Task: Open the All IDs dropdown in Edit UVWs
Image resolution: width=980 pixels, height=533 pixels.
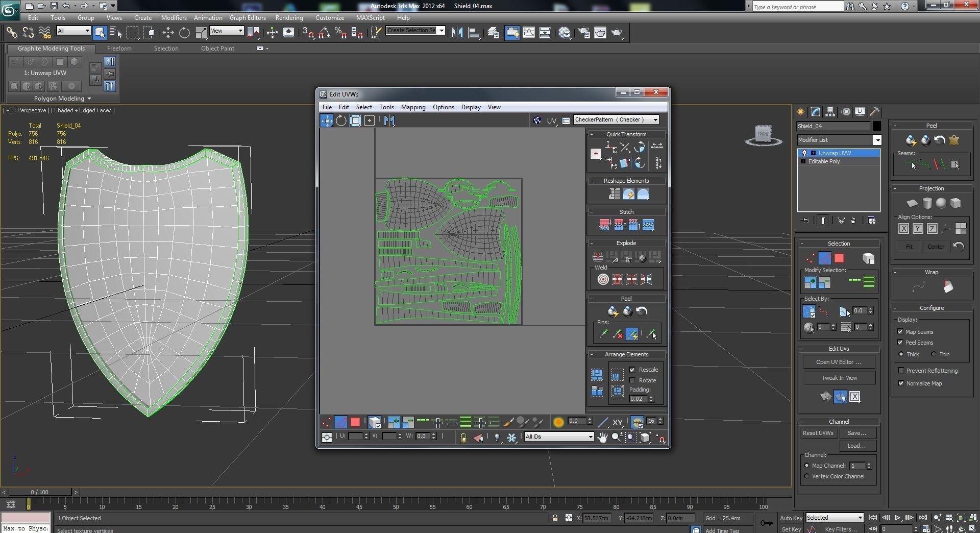Action: click(559, 437)
